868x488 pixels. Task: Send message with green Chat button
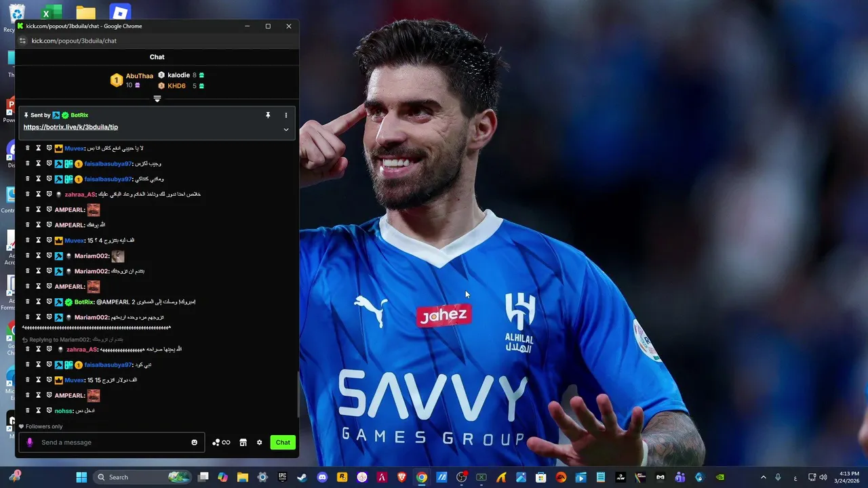click(283, 443)
